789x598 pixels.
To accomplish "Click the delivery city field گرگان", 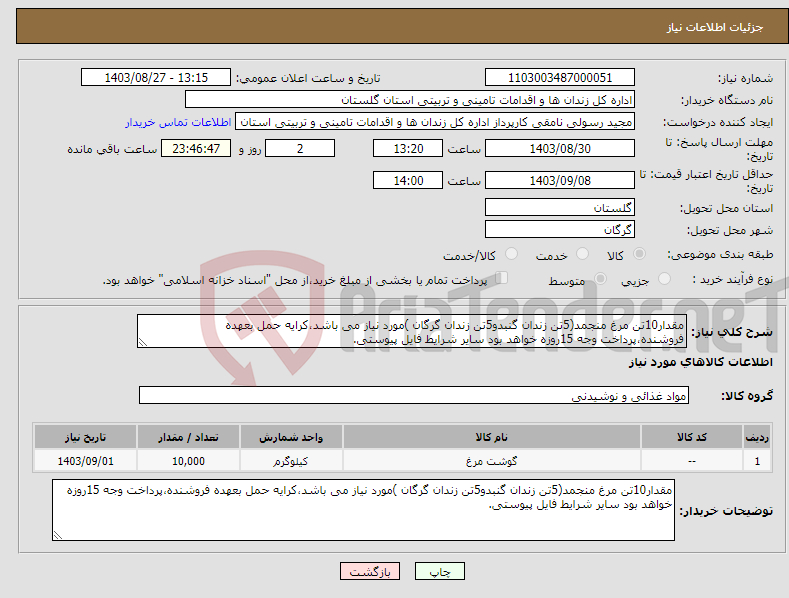I will (560, 230).
